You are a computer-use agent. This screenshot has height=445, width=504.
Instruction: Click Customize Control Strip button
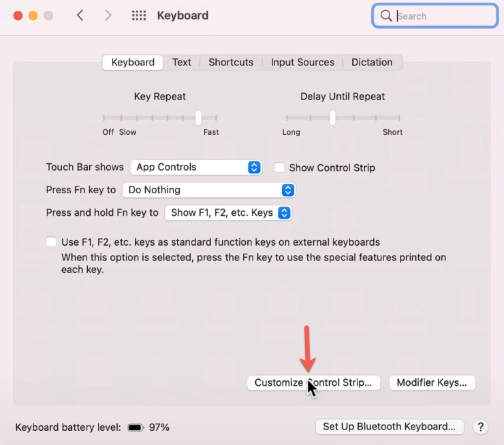314,383
